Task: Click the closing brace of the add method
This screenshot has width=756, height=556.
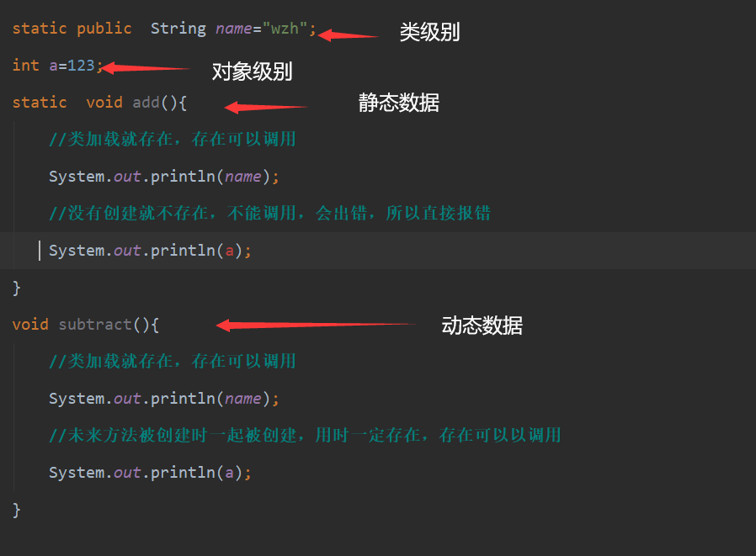Action: point(16,288)
